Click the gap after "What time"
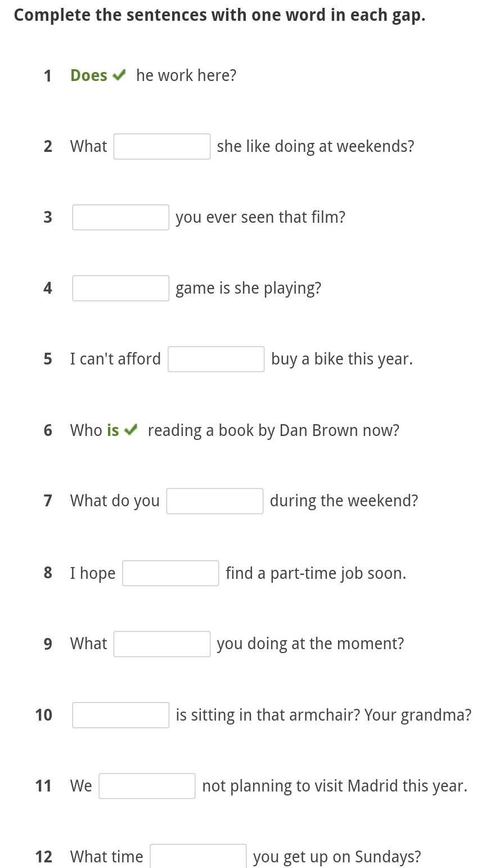The width and height of the screenshot is (486, 868). coord(198,856)
